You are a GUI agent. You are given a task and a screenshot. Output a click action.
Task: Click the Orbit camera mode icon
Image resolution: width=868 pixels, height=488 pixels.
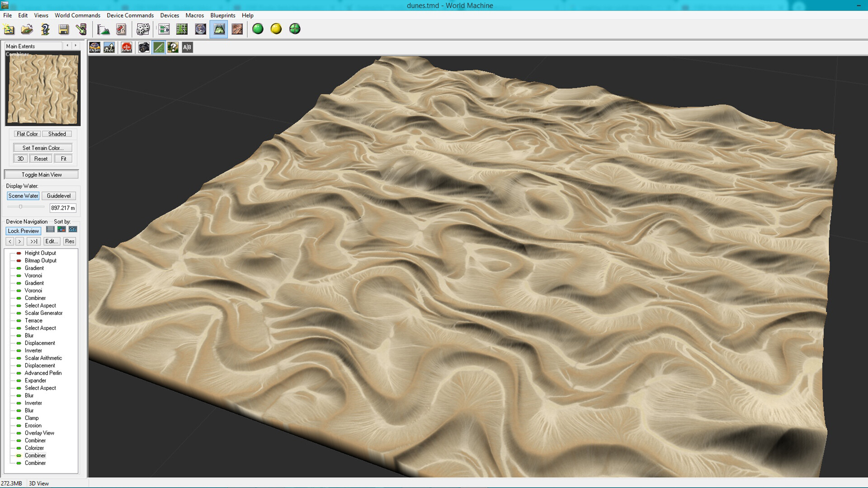(x=94, y=47)
